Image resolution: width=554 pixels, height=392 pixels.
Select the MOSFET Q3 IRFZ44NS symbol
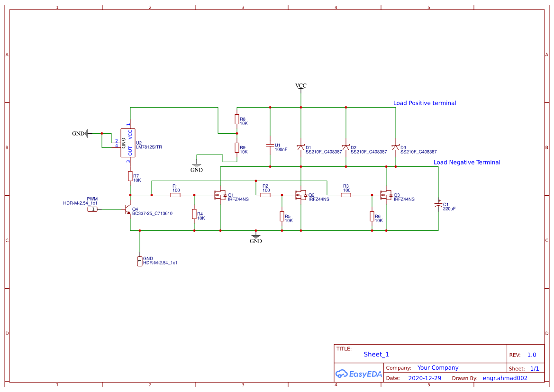(386, 194)
